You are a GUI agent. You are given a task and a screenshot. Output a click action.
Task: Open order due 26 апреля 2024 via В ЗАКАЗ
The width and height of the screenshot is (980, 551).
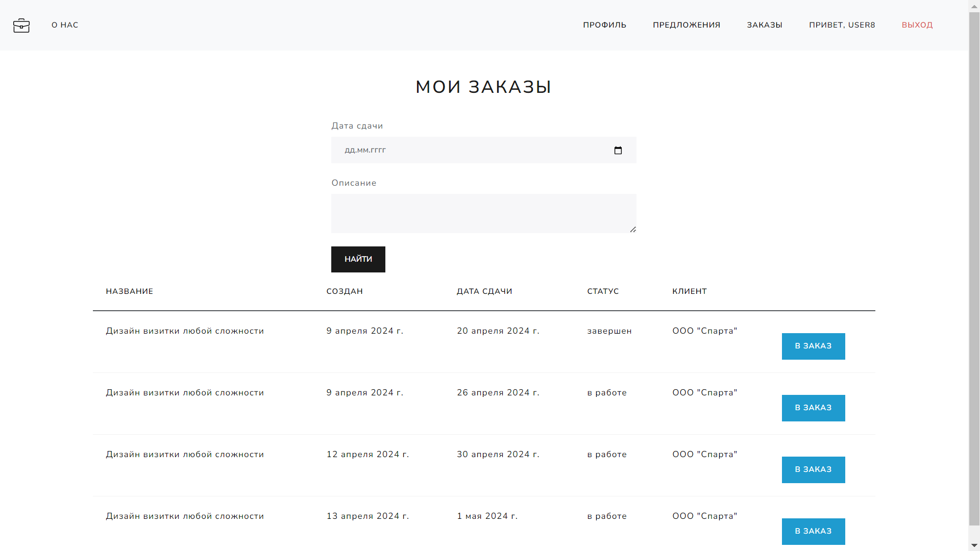click(813, 408)
